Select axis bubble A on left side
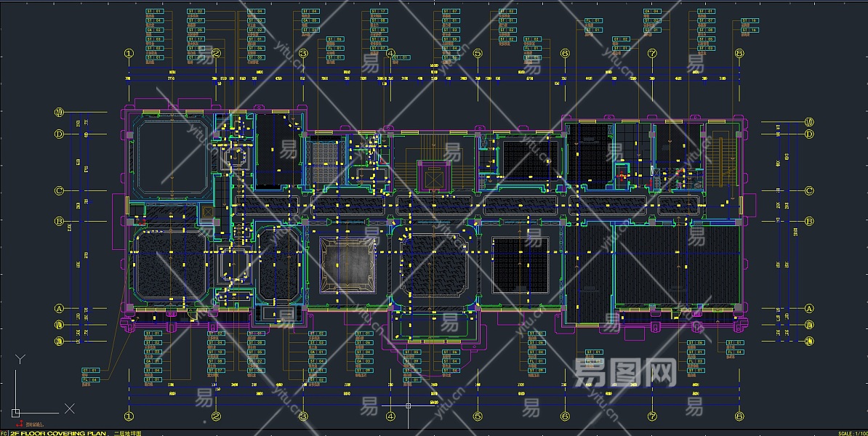The height and width of the screenshot is (436, 868). [59, 309]
